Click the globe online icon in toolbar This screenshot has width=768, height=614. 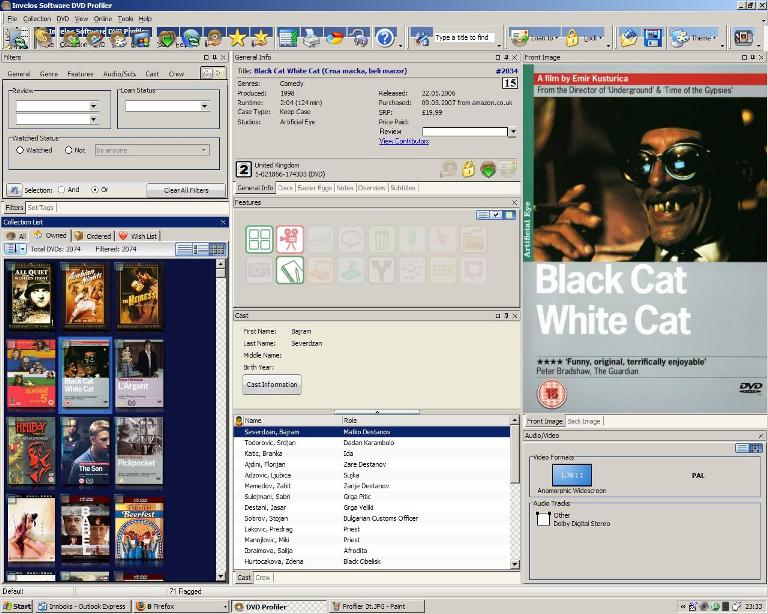pos(191,38)
